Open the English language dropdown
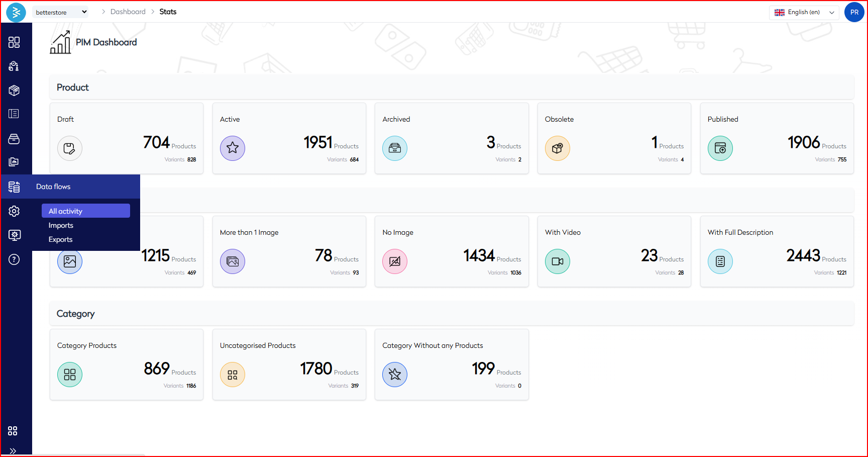Viewport: 868px width, 457px height. [x=804, y=13]
